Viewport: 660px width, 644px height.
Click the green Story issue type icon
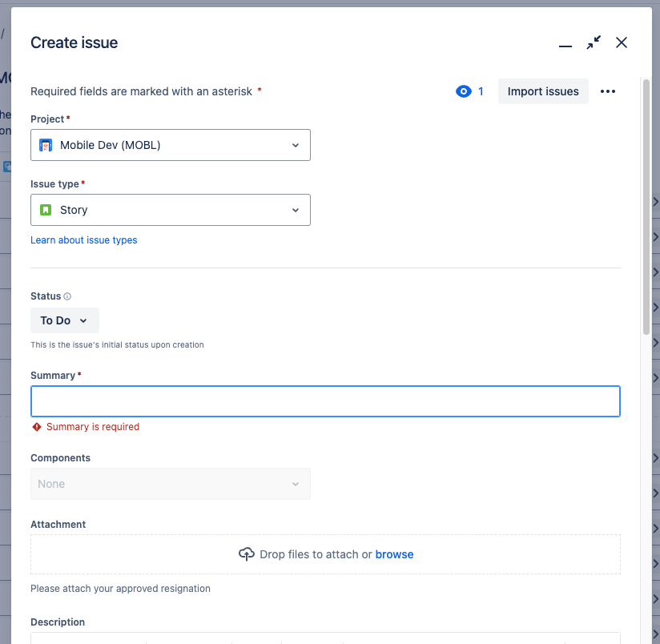[x=48, y=209]
